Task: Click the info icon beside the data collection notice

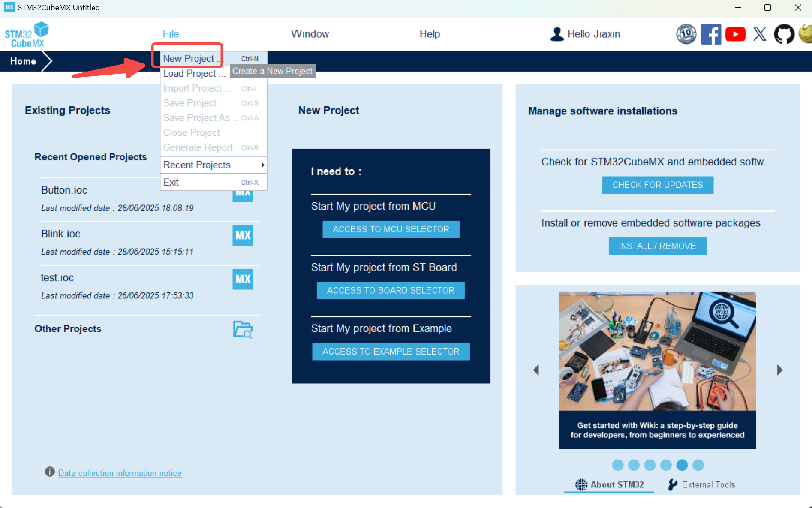Action: [x=50, y=472]
